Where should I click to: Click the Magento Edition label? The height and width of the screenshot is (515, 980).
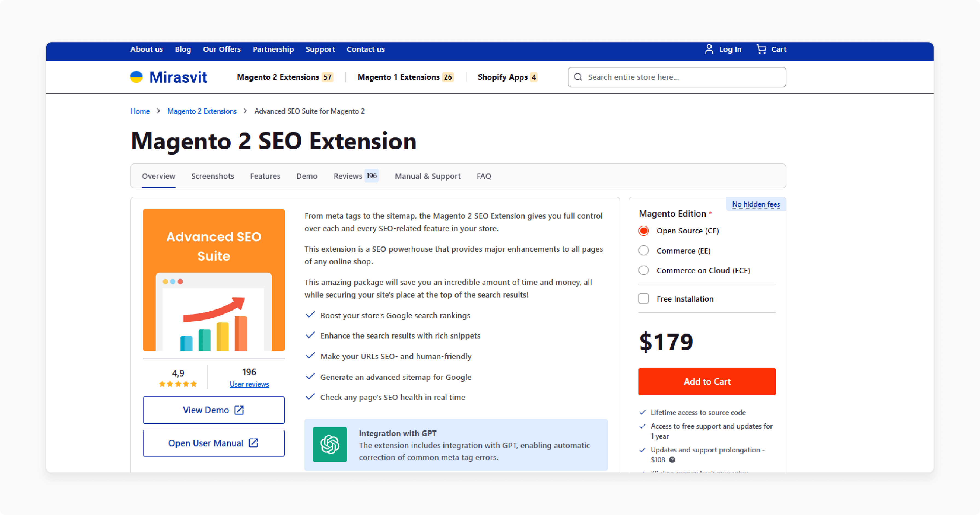coord(673,214)
